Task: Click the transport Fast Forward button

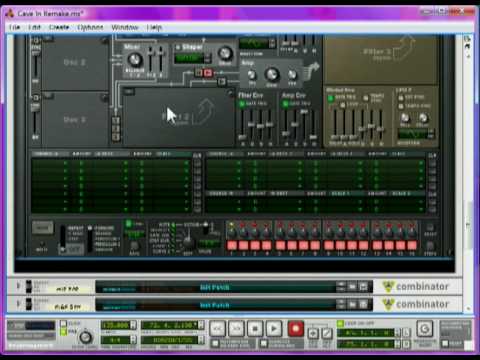Action: pos(236,329)
